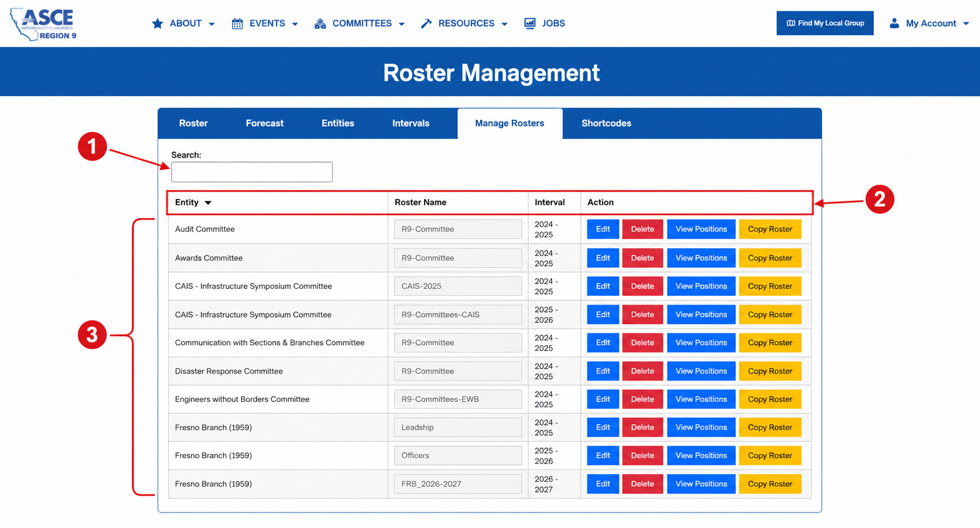Select the Manage Rosters tab
This screenshot has height=528, width=980.
[x=510, y=123]
